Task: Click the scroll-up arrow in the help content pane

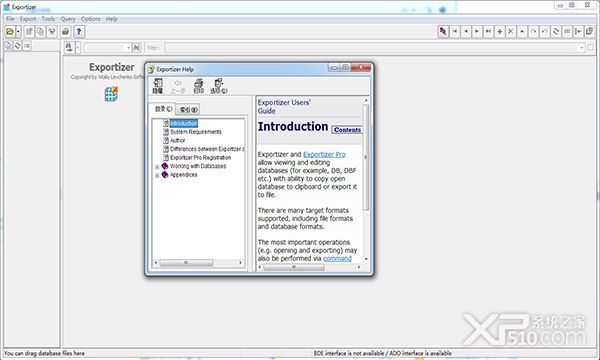Action: point(366,100)
